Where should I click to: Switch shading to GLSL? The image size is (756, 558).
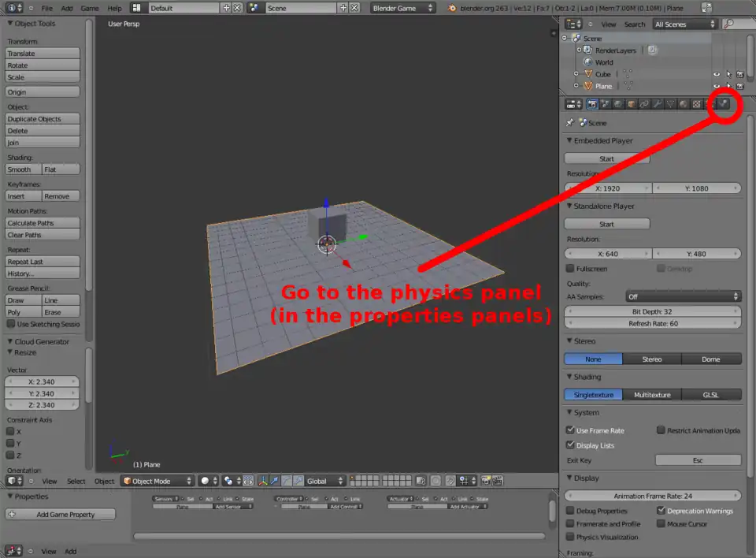[711, 395]
